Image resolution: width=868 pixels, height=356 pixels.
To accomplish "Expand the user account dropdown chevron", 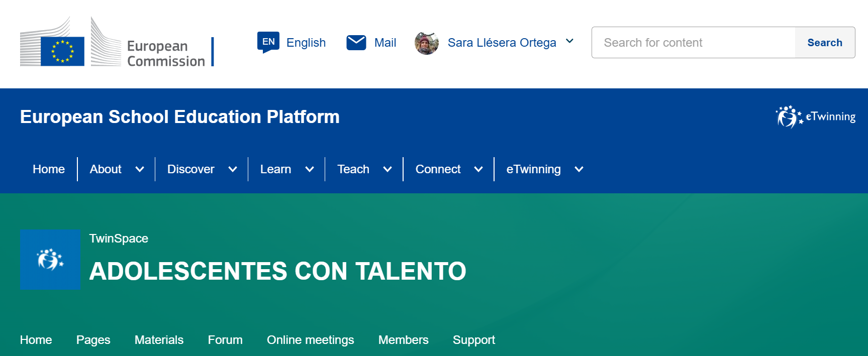I will point(569,42).
